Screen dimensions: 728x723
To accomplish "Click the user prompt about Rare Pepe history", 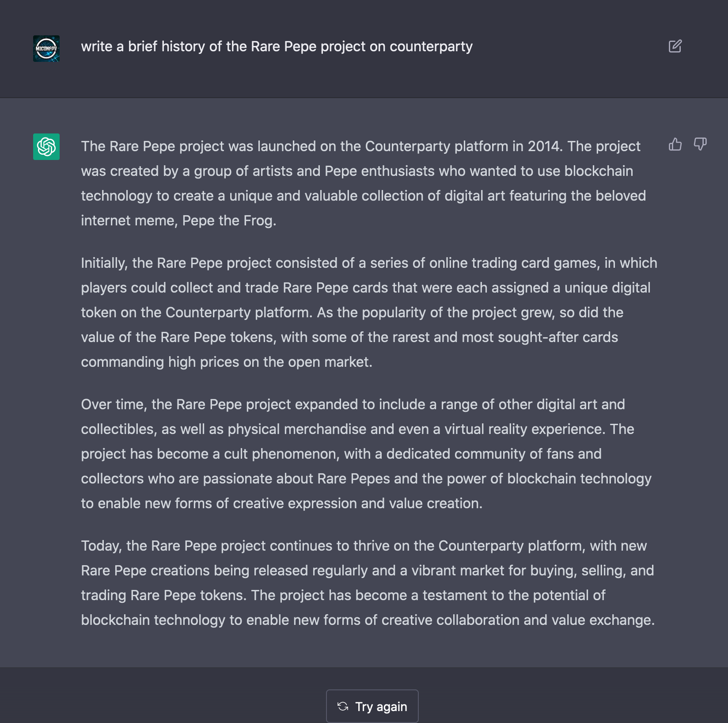I will pyautogui.click(x=277, y=46).
